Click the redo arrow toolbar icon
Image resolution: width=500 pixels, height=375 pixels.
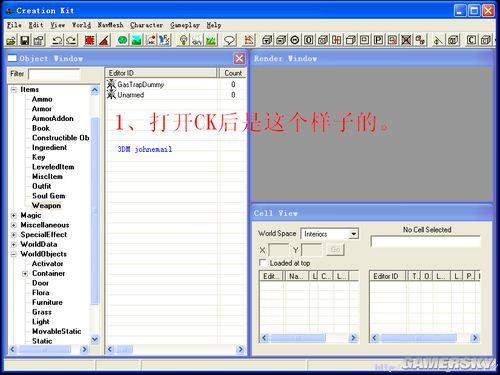(71, 40)
